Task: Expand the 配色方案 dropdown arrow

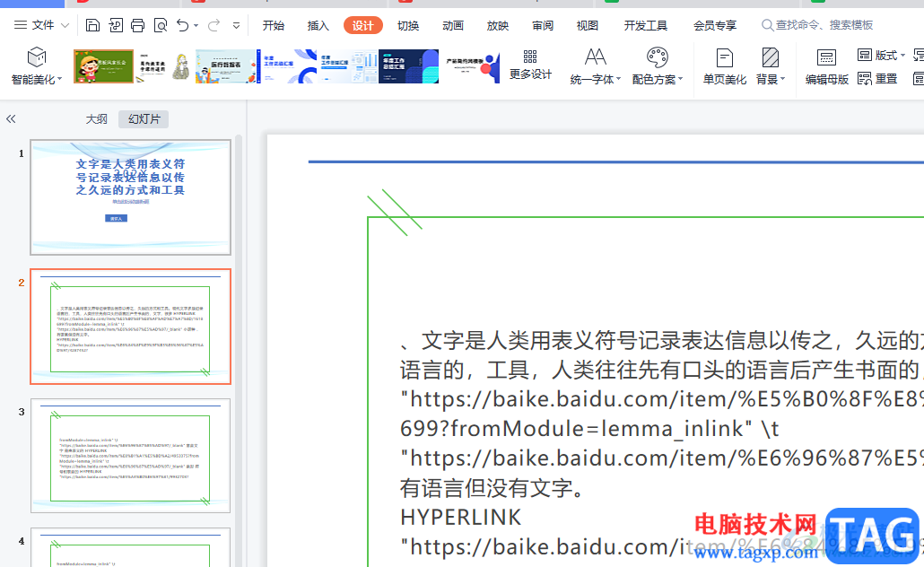Action: click(x=681, y=79)
